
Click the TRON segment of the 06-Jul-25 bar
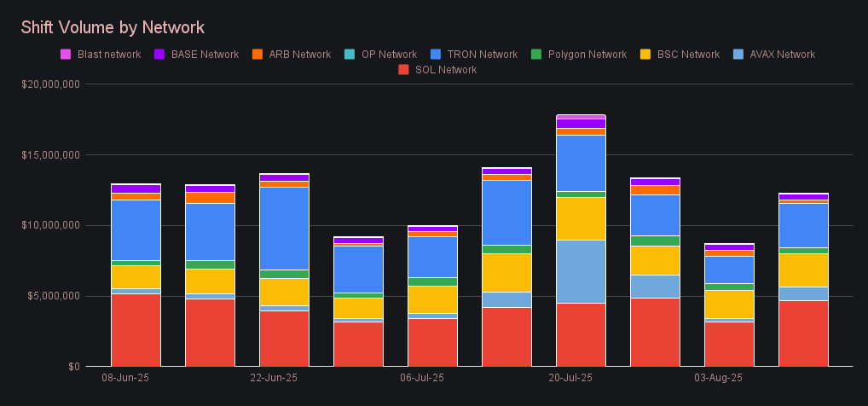tap(432, 256)
